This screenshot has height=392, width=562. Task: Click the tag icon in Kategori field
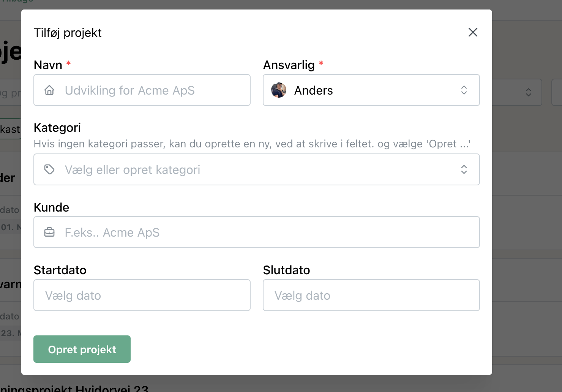[49, 169]
